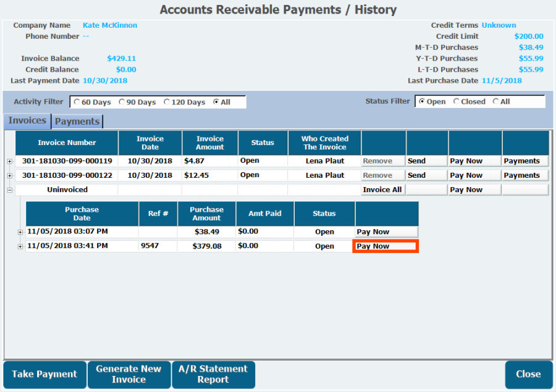The height and width of the screenshot is (392, 556).
Task: Set status filter to Closed
Action: 457,101
